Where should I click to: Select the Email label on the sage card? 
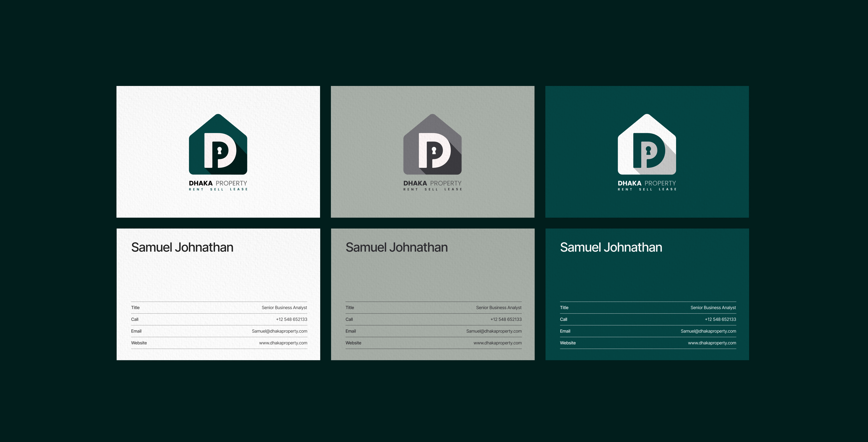point(350,331)
